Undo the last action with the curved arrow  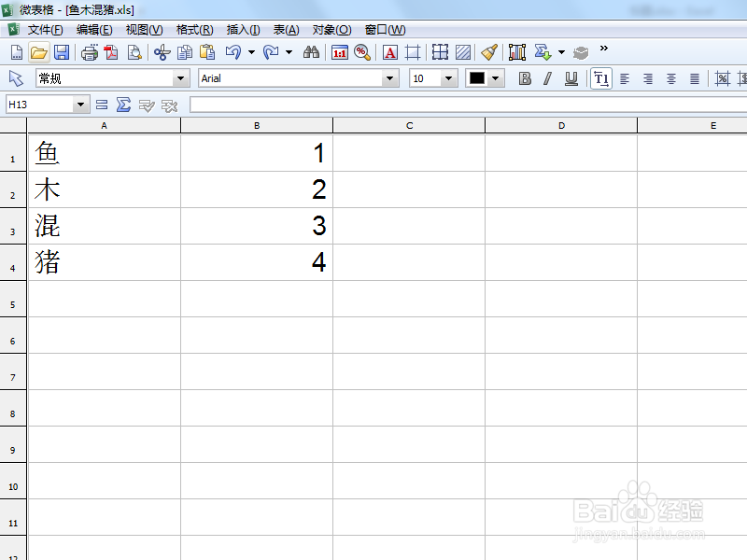click(233, 52)
